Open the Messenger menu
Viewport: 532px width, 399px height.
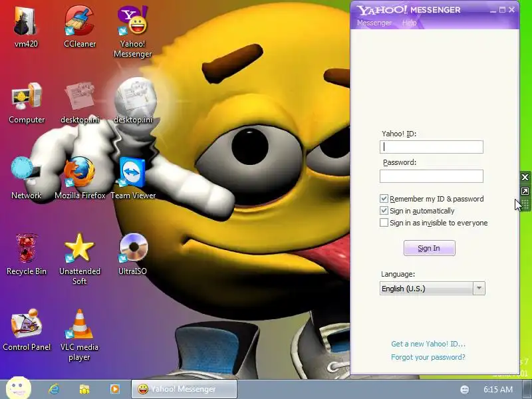coord(374,23)
